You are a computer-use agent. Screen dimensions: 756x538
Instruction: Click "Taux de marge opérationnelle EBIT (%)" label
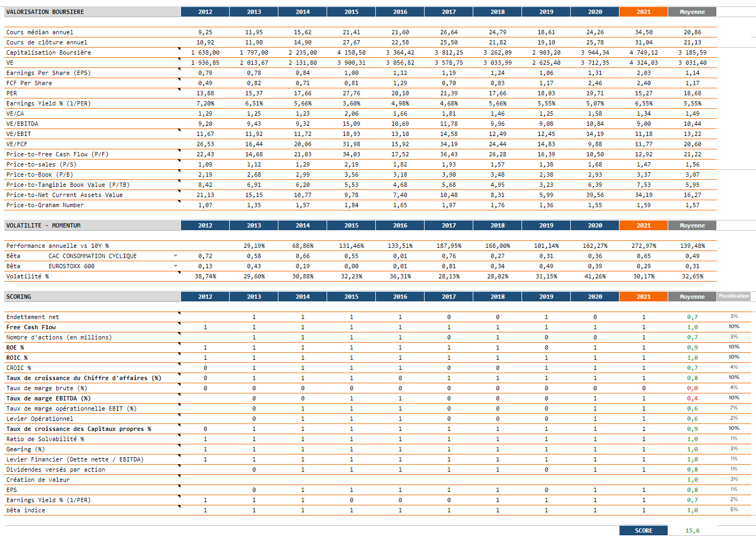pyautogui.click(x=71, y=408)
